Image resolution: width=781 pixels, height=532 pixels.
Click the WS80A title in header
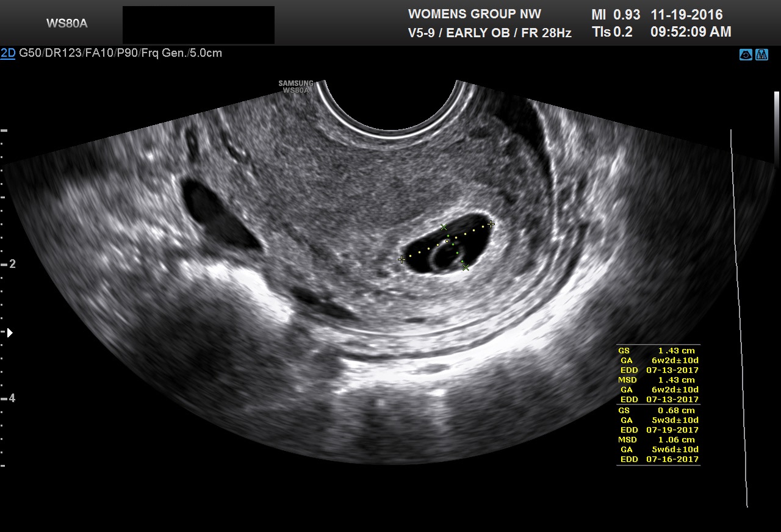pos(67,24)
